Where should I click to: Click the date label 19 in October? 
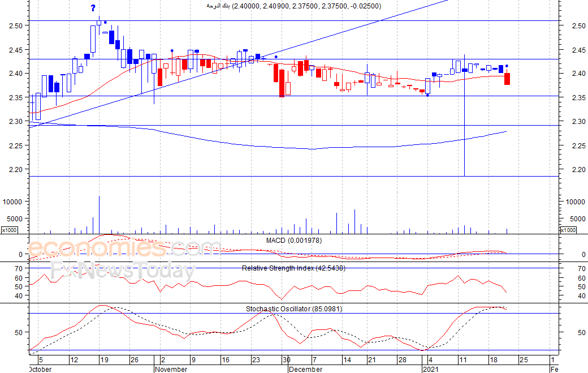[104, 360]
